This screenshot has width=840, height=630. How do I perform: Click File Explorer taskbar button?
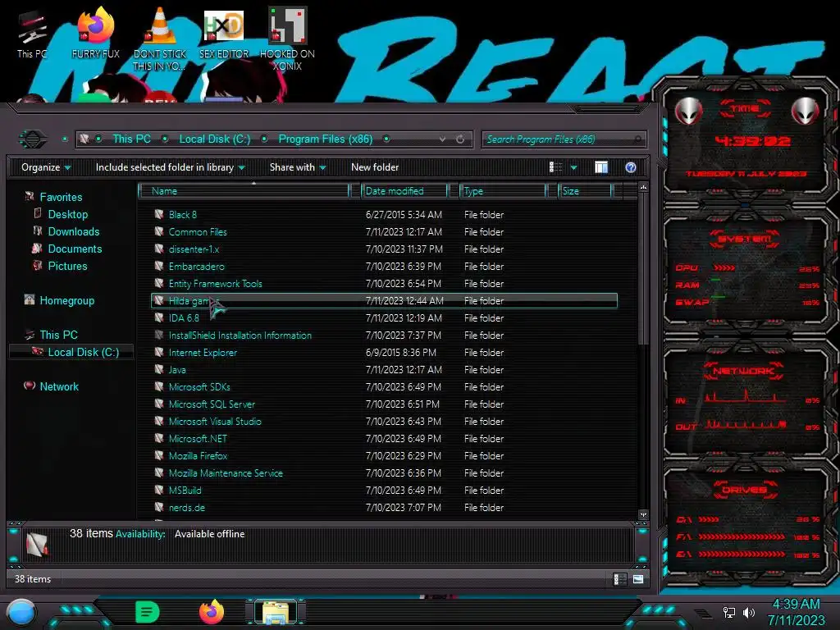276,612
